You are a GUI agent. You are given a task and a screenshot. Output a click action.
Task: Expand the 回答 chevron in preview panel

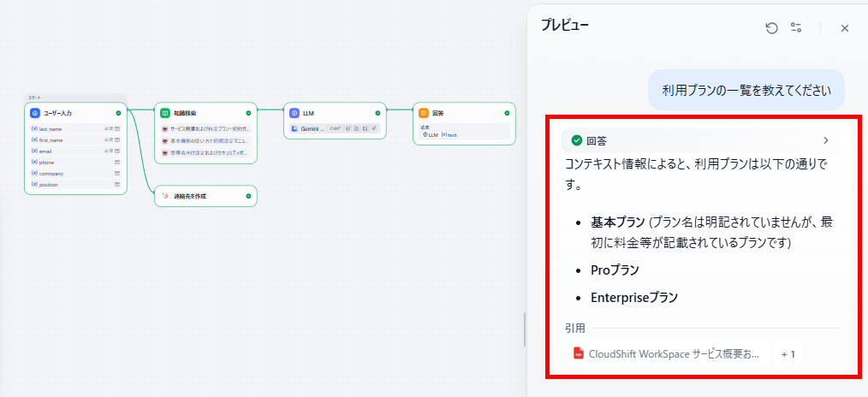point(826,140)
